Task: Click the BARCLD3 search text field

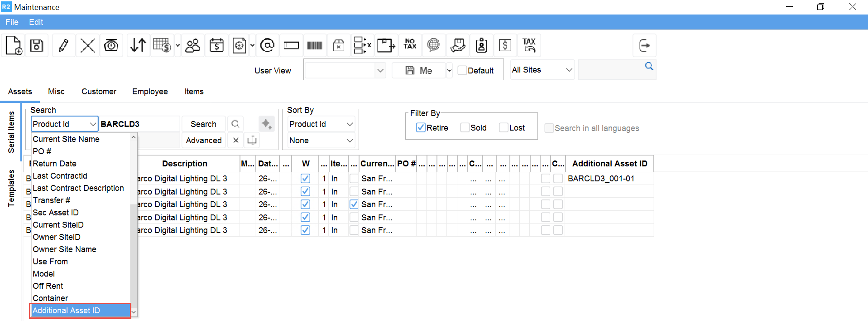Action: (x=139, y=124)
